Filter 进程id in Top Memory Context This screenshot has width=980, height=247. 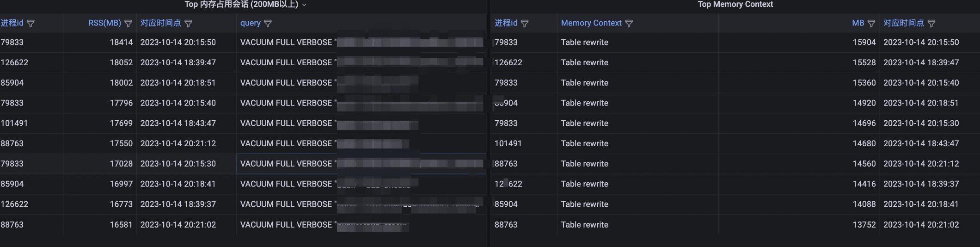coord(525,24)
